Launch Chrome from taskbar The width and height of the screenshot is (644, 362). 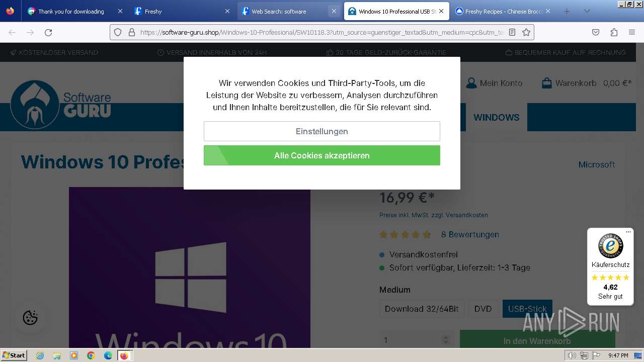(91, 355)
